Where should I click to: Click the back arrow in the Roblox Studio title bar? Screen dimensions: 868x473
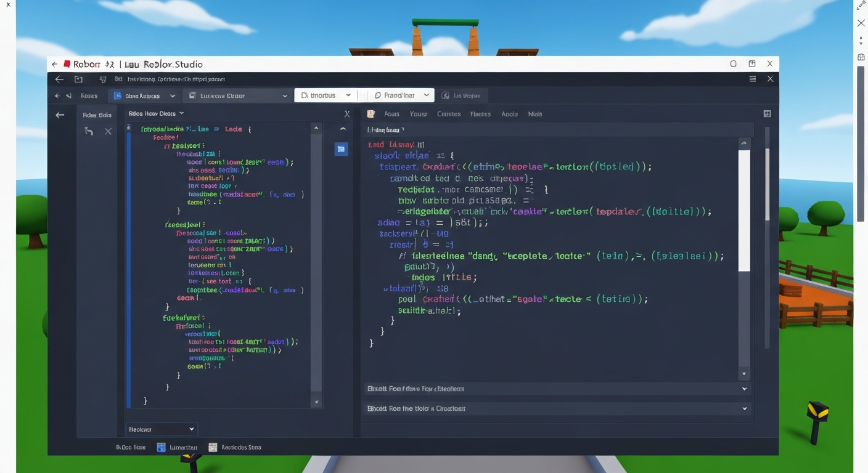point(54,64)
